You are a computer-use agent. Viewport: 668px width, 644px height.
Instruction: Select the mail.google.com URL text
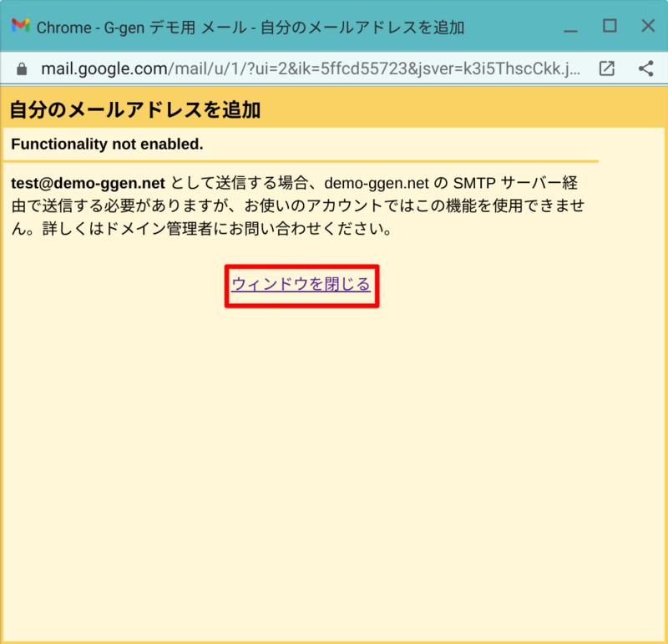click(311, 68)
